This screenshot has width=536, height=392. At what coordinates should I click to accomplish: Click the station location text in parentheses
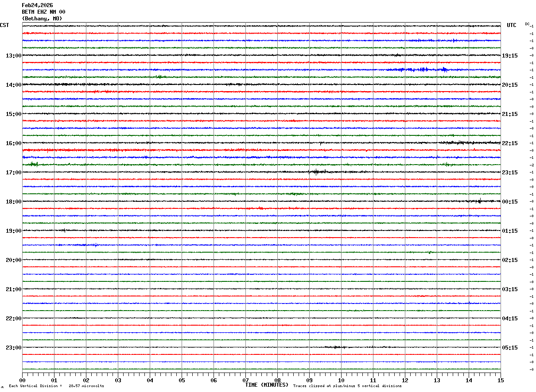[42, 19]
